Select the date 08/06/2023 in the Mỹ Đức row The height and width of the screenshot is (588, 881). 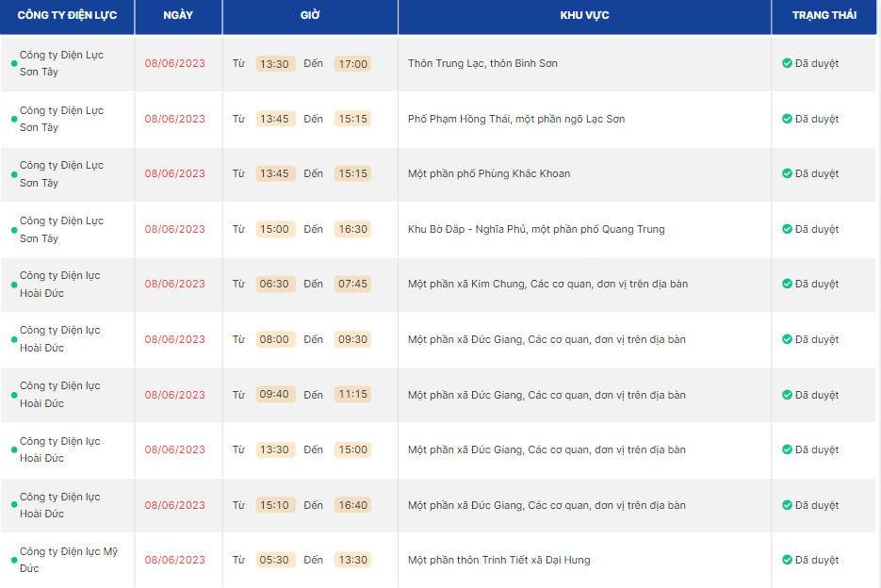coord(174,560)
